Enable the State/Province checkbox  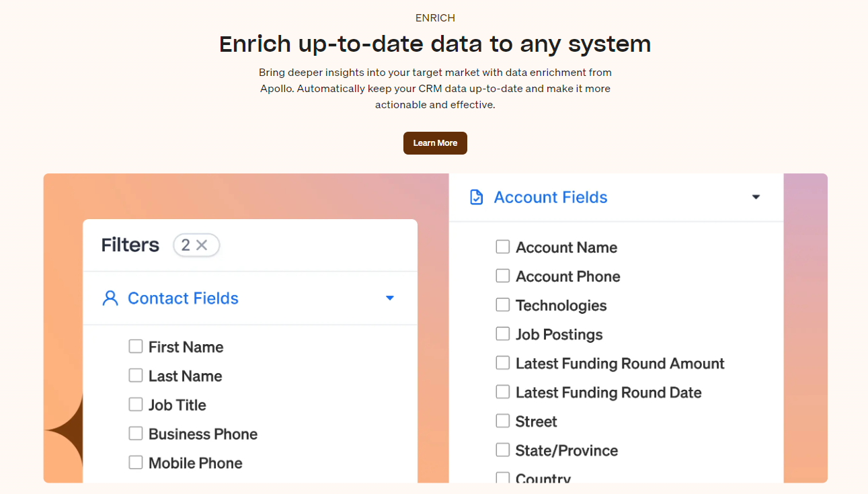tap(503, 450)
